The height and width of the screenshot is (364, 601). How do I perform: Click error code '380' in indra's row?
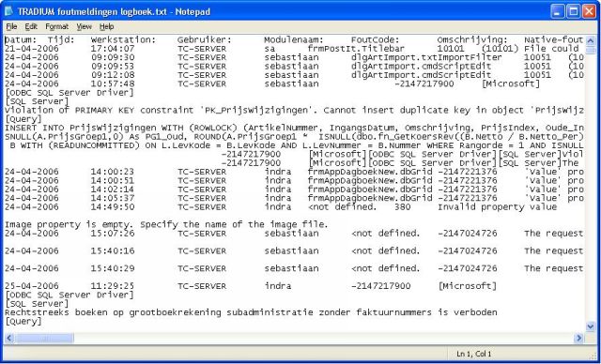click(x=403, y=207)
